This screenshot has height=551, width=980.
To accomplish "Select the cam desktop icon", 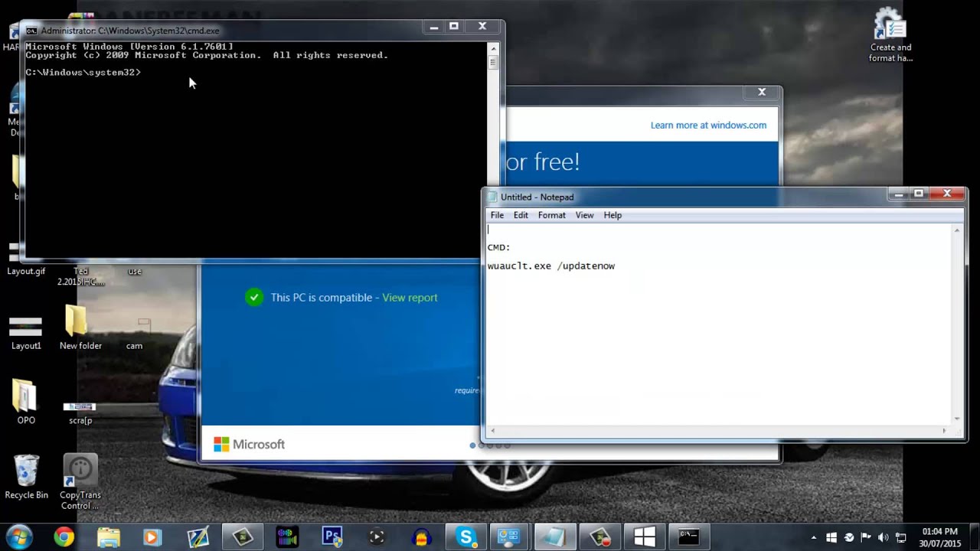I will (134, 334).
